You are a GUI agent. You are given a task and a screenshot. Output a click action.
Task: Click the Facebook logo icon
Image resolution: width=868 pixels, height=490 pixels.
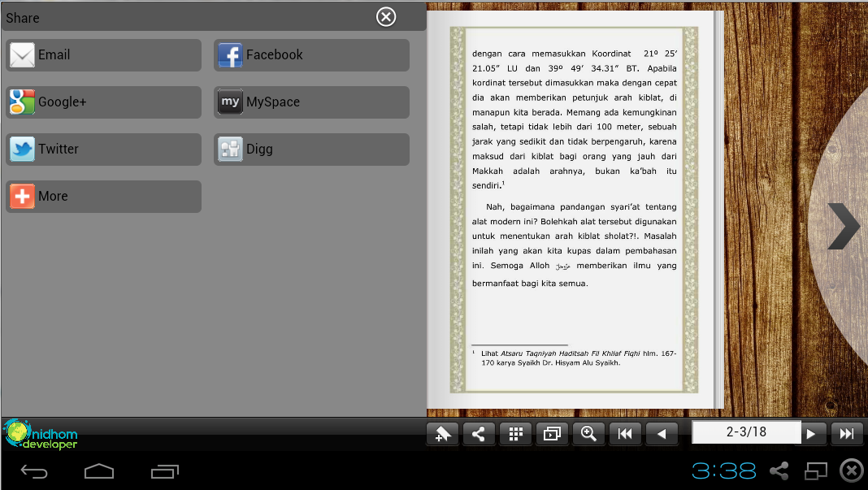(230, 54)
